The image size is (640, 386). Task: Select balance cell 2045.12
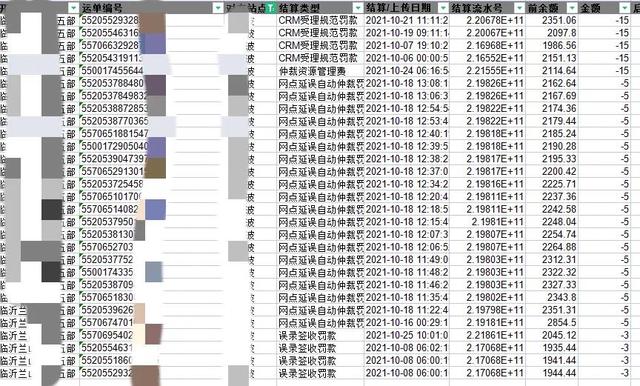click(x=552, y=335)
